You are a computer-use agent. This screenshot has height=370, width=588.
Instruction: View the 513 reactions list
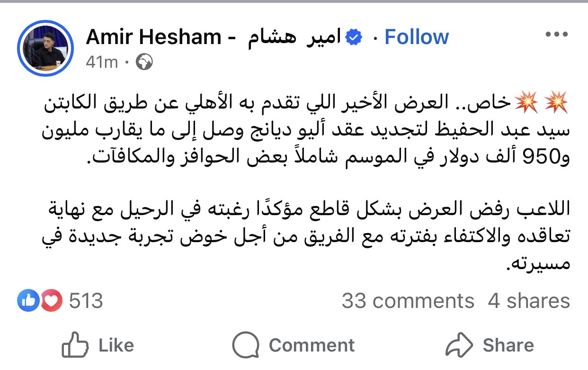click(86, 301)
